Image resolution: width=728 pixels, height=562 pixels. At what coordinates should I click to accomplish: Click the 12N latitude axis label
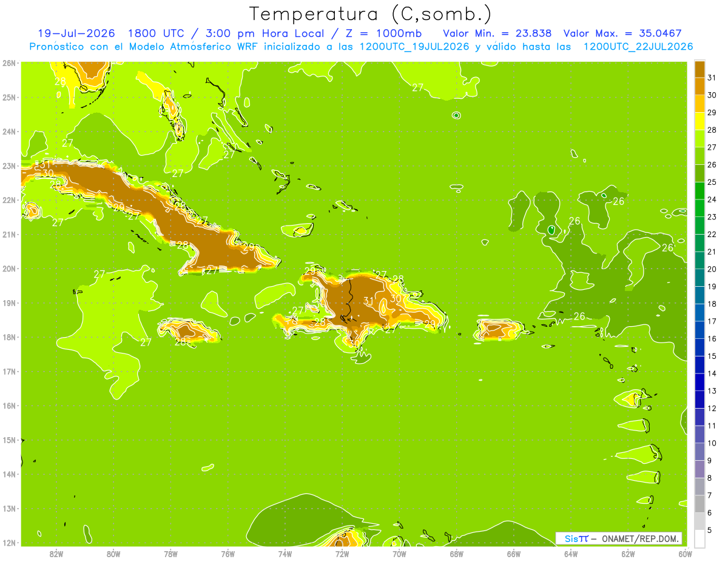tap(9, 543)
